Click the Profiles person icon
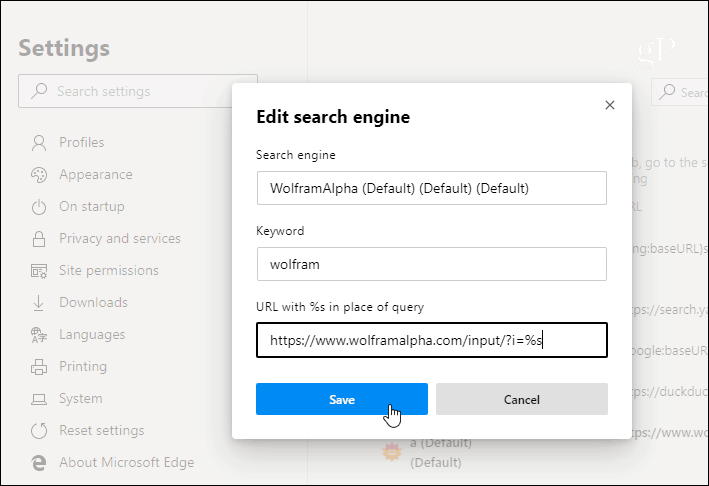The width and height of the screenshot is (709, 486). tap(39, 143)
